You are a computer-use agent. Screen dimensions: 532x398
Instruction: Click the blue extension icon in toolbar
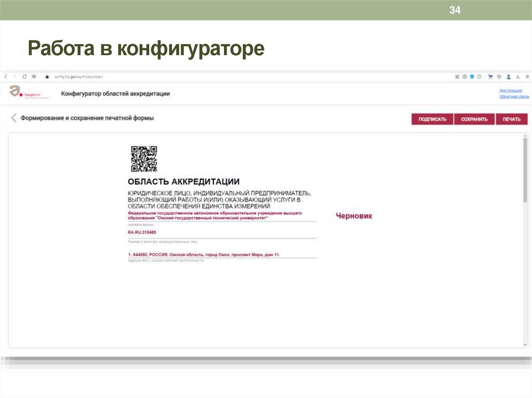pos(472,77)
